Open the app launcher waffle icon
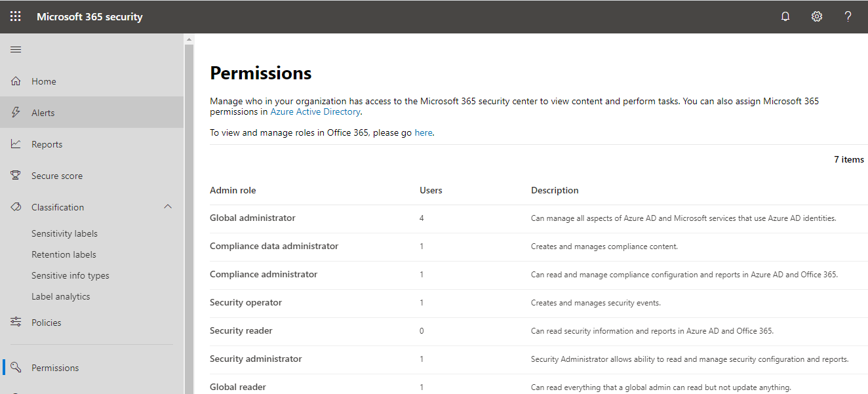 pyautogui.click(x=16, y=16)
